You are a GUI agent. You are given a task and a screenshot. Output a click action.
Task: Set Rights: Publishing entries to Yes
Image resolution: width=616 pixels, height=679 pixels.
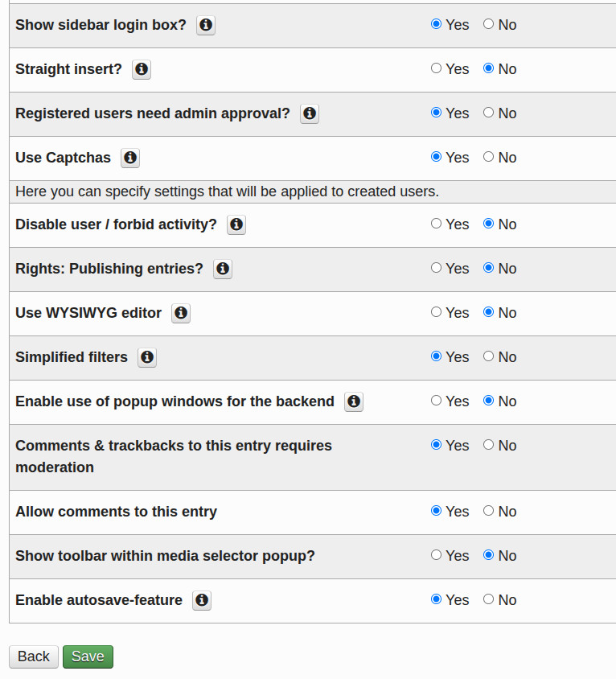click(x=434, y=269)
